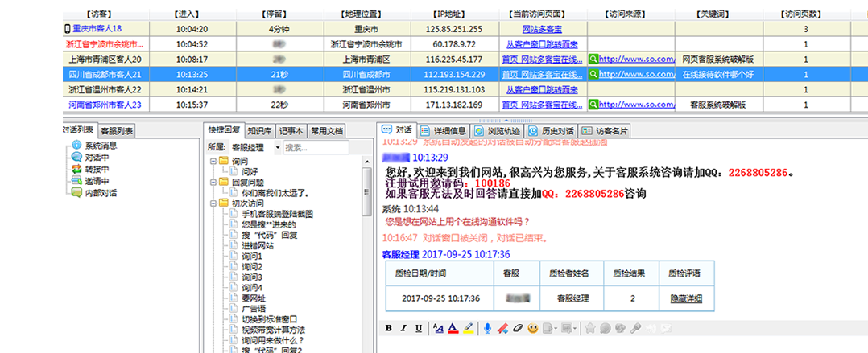The width and height of the screenshot is (868, 353).
Task: Select the eraser clear-format icon
Action: point(518,328)
